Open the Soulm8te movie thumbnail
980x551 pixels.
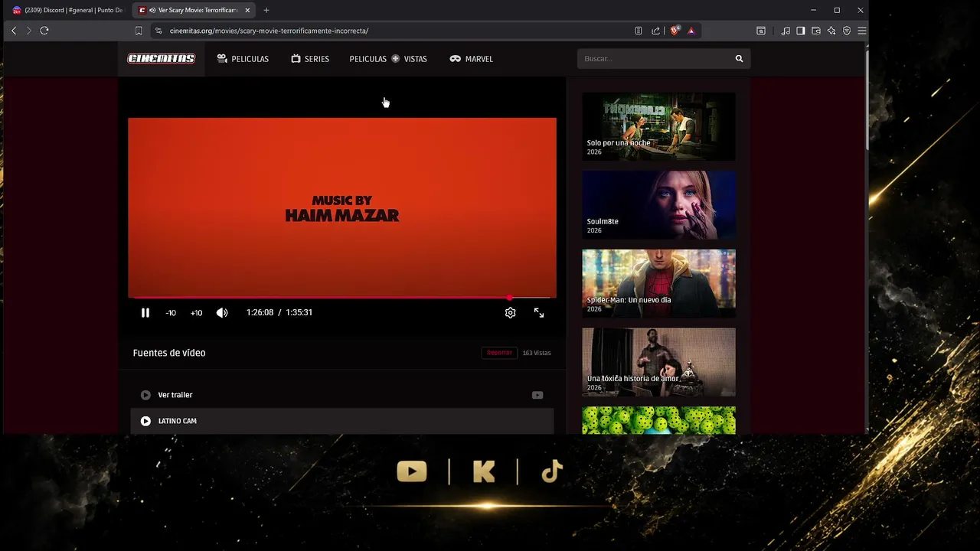click(x=658, y=205)
